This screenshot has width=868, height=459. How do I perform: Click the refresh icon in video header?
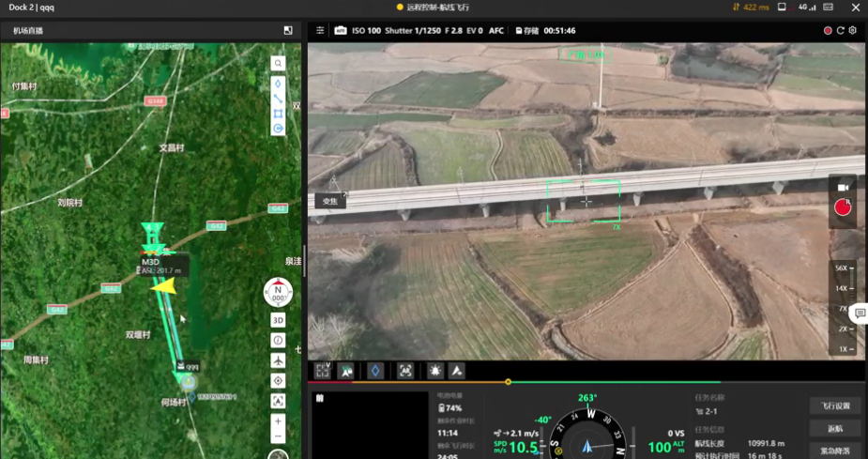841,31
